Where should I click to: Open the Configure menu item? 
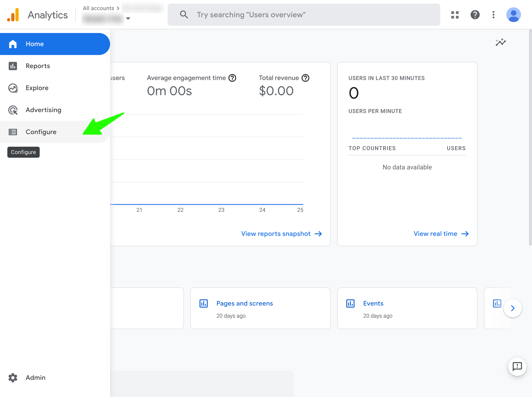pyautogui.click(x=41, y=132)
